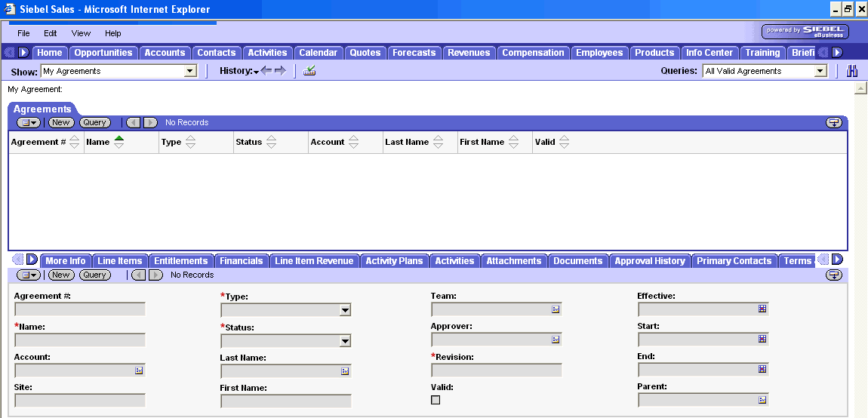Image resolution: width=868 pixels, height=418 pixels.
Task: Open the Line Items view tab
Action: coord(119,261)
